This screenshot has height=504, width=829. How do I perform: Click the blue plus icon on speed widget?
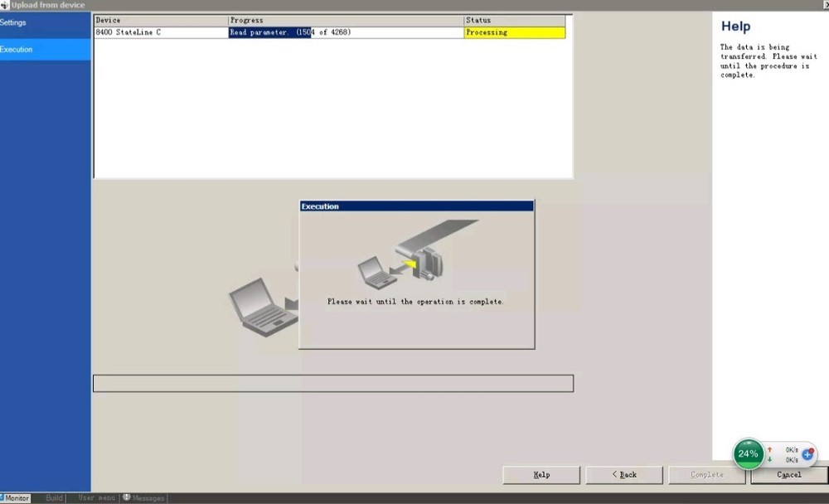pos(807,454)
